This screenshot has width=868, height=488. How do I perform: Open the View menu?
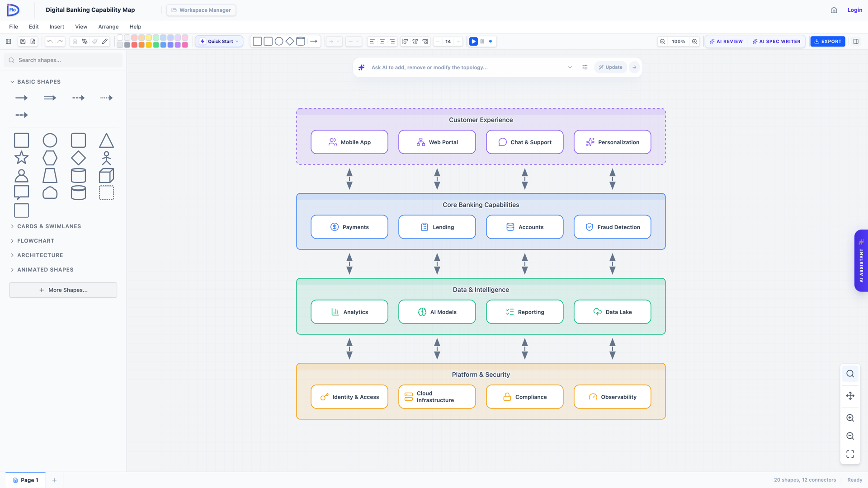click(x=81, y=27)
